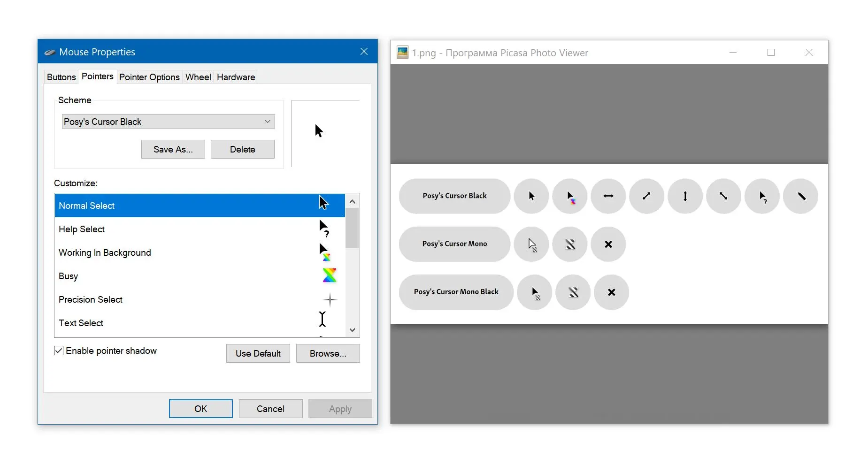
Task: Click the arrow with colored busy cursor circle
Action: tap(570, 196)
